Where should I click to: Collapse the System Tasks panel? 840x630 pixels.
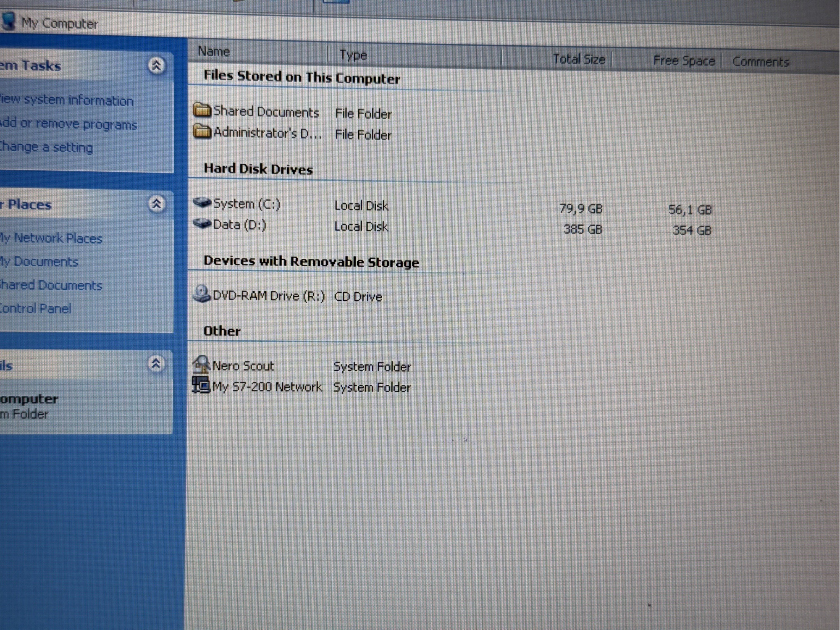156,66
